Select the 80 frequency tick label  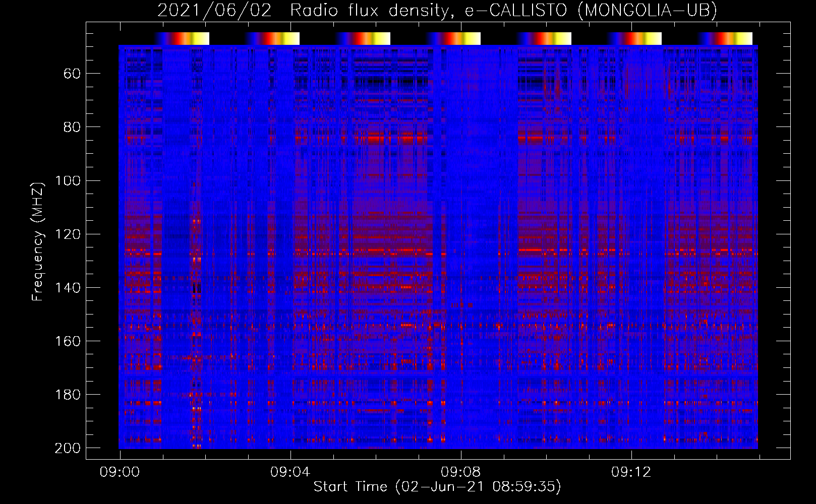click(x=72, y=127)
